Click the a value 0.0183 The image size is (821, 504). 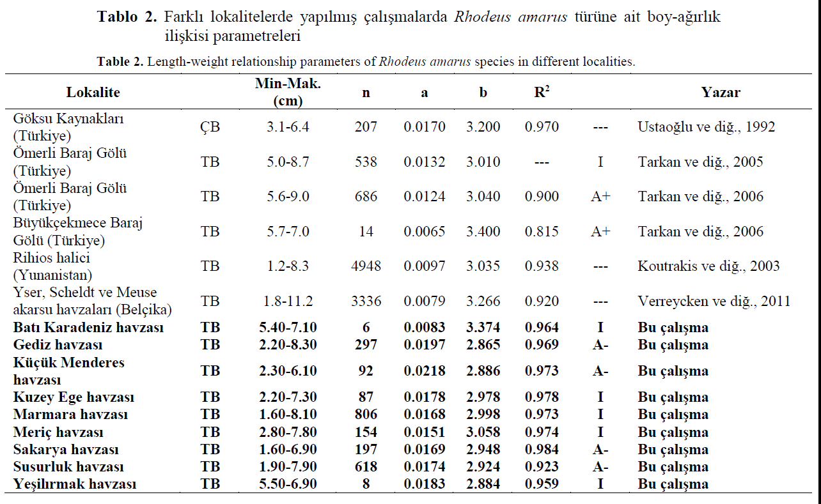coord(425,484)
